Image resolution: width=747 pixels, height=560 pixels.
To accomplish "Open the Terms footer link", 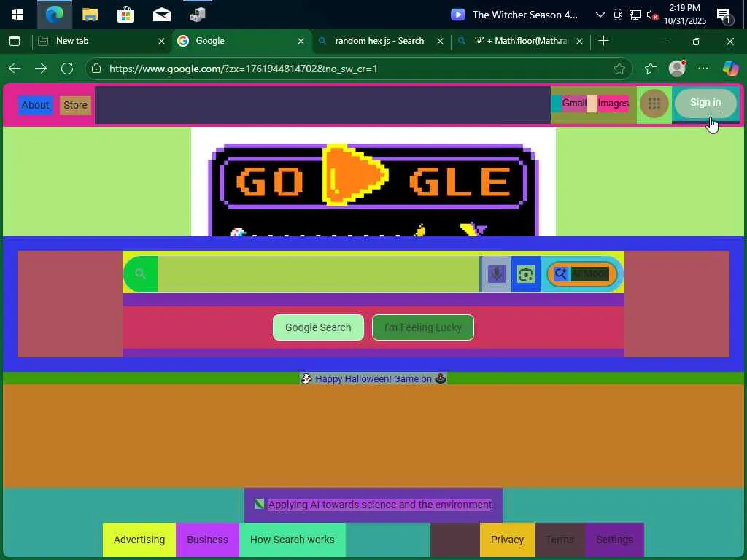I will (560, 540).
